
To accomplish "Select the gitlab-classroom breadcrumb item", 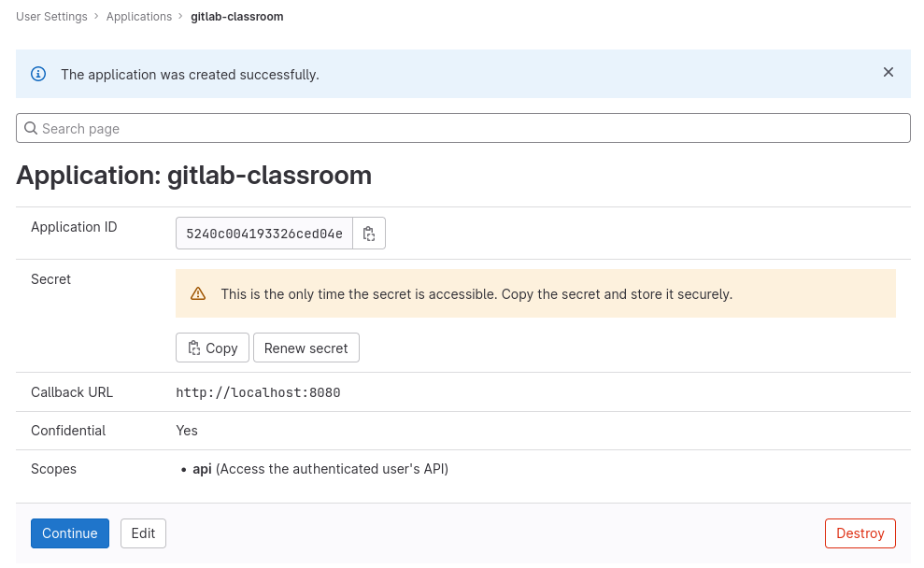I will pyautogui.click(x=236, y=16).
